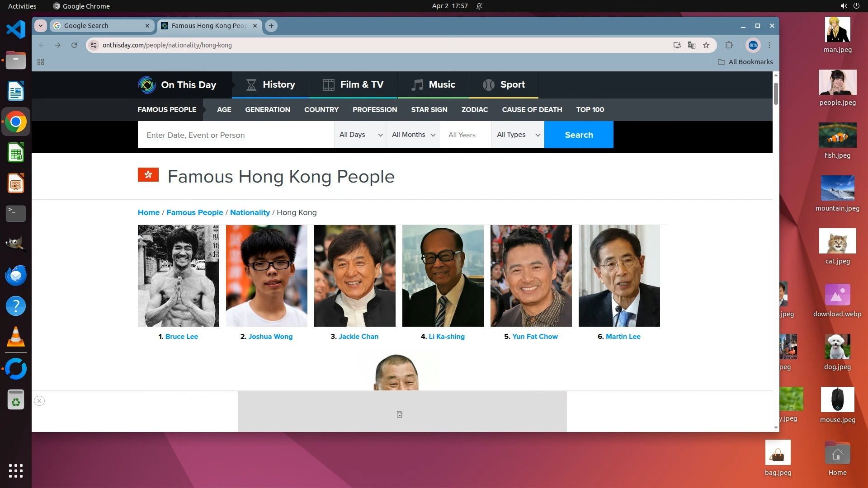Open Visual Studio Code from dock
This screenshot has width=868, height=488.
pos(15,30)
